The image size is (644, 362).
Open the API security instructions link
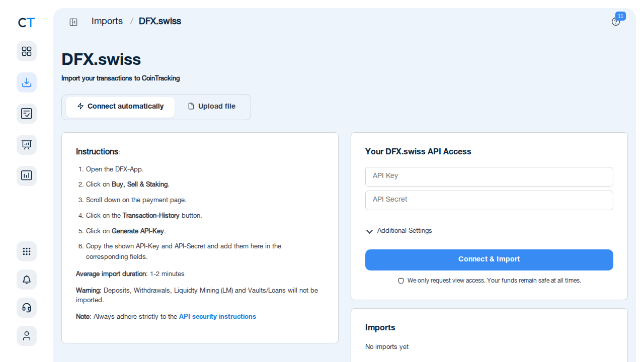(x=217, y=317)
